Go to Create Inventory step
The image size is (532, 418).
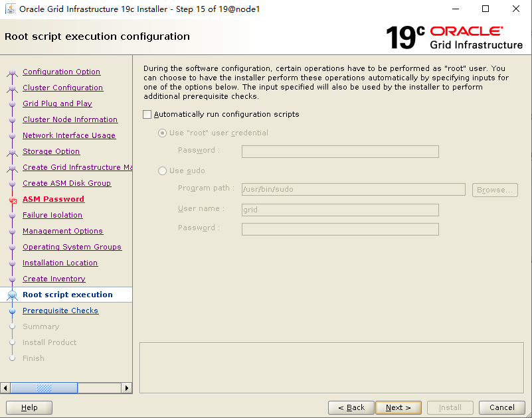[54, 279]
